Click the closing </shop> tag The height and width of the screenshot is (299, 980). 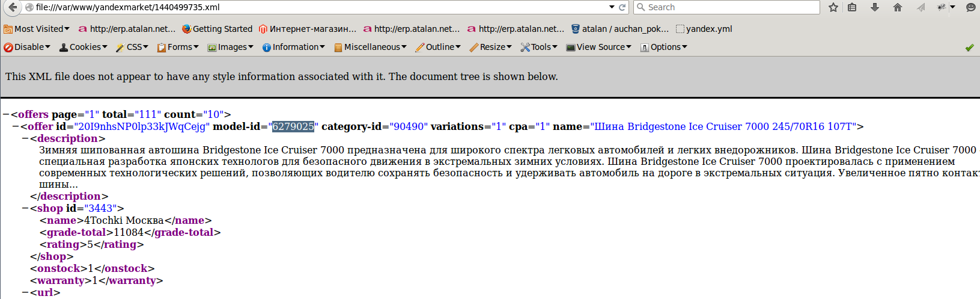[52, 256]
